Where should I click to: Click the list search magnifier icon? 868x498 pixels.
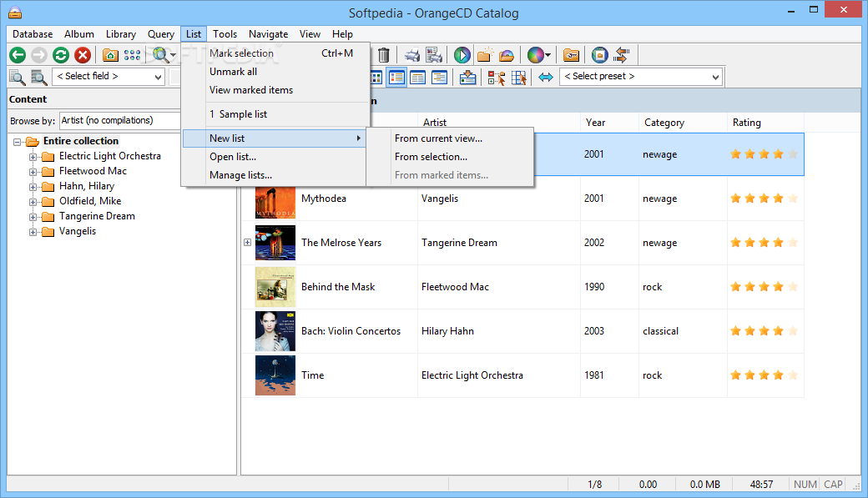coord(38,77)
